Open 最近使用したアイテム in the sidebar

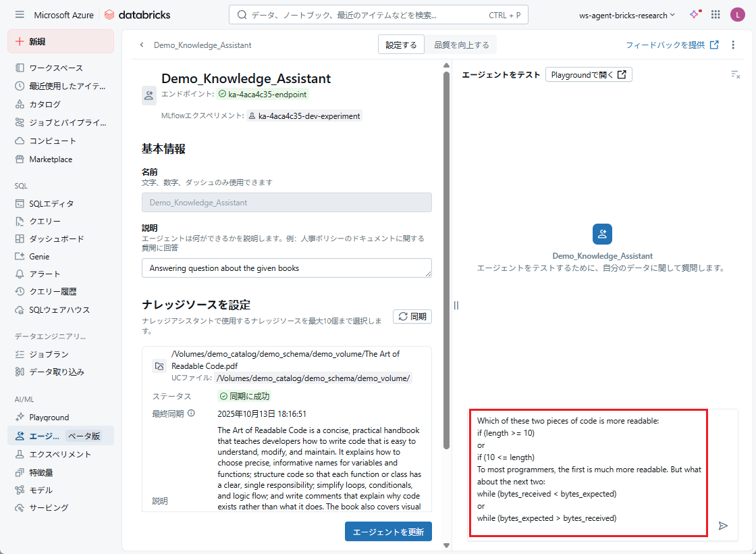coord(61,86)
